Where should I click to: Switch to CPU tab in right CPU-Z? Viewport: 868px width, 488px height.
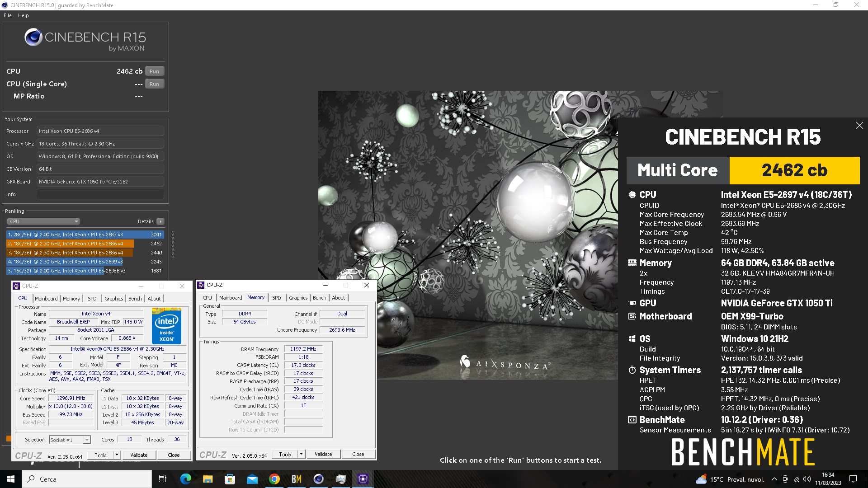point(207,298)
